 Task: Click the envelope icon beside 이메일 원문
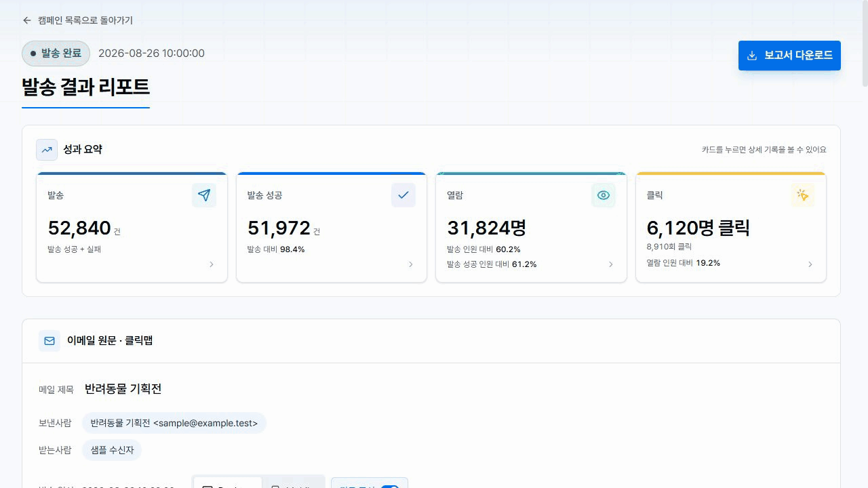click(x=50, y=341)
